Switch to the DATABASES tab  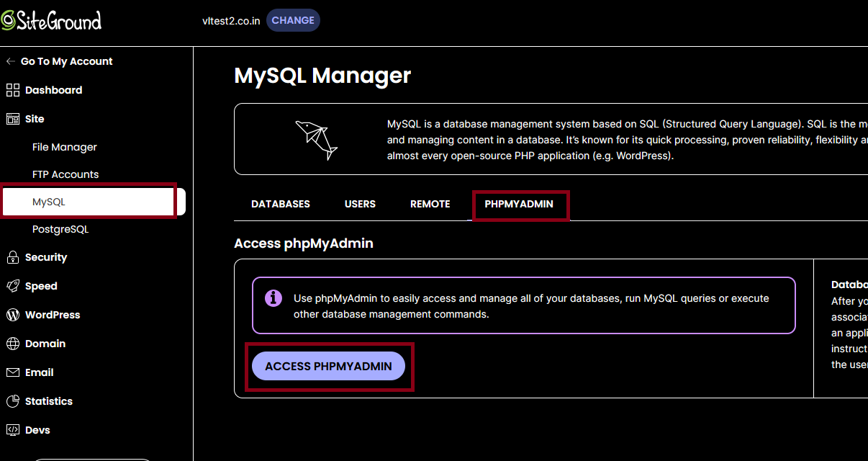click(x=281, y=204)
